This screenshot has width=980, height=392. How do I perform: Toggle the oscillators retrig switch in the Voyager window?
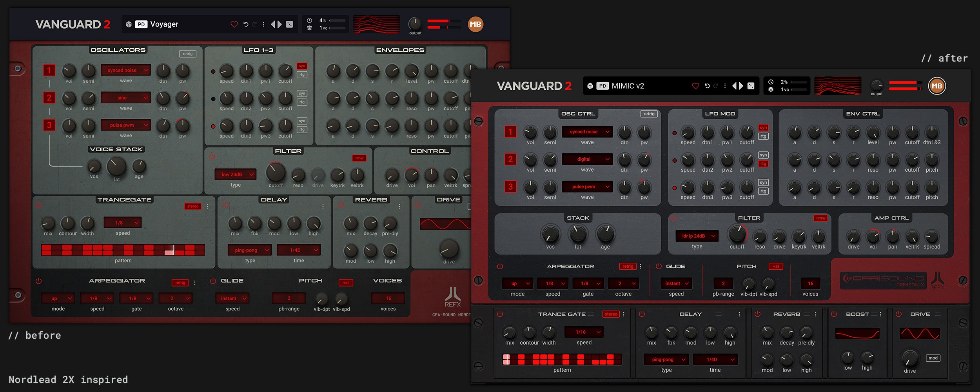pos(188,54)
